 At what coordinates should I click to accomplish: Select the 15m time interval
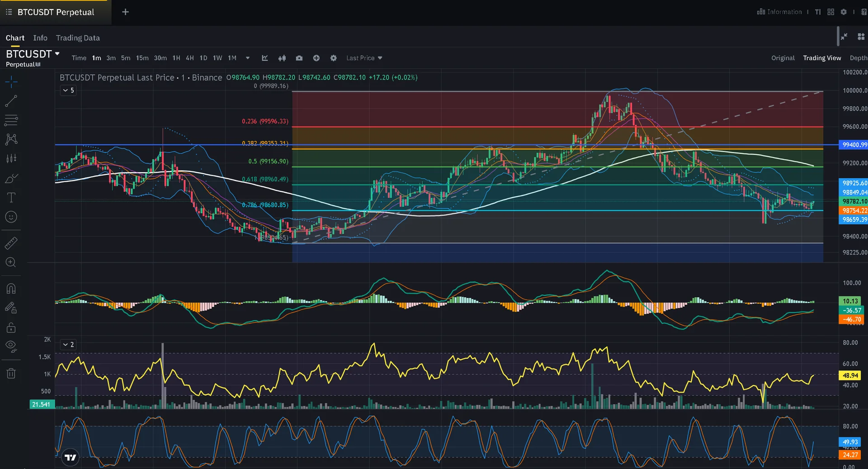pyautogui.click(x=142, y=58)
